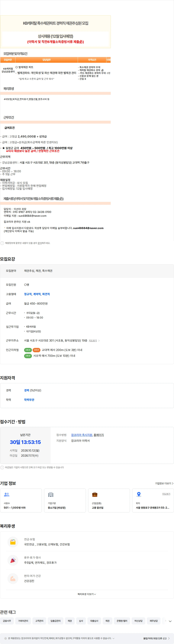Image resolution: width=174 pixels, height=644 pixels.
Task: Click the 문의 link in the notice
Action: tap(40, 243)
